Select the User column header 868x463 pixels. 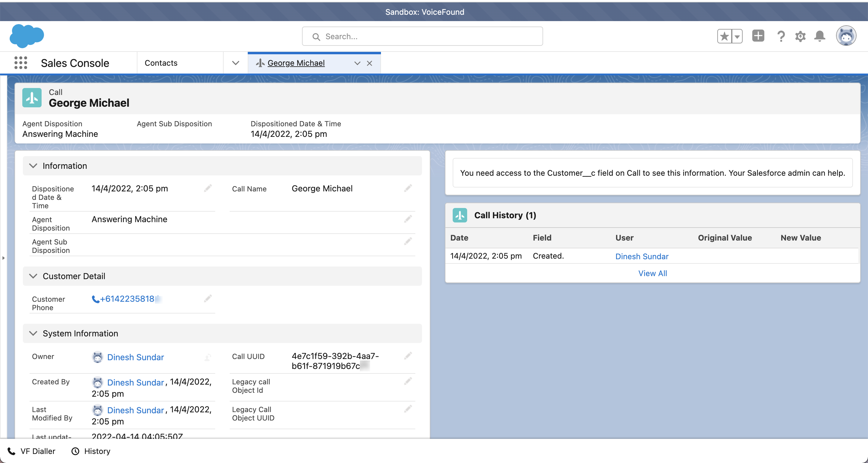click(624, 238)
